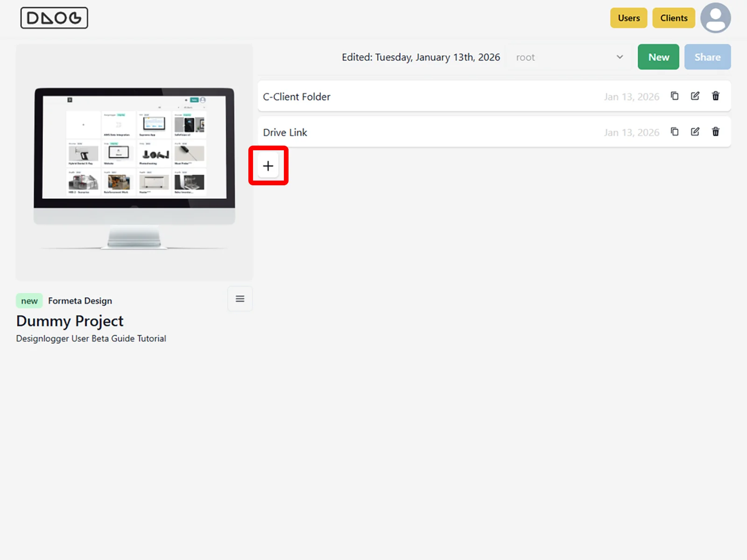Select the Dummy Project title

(70, 321)
